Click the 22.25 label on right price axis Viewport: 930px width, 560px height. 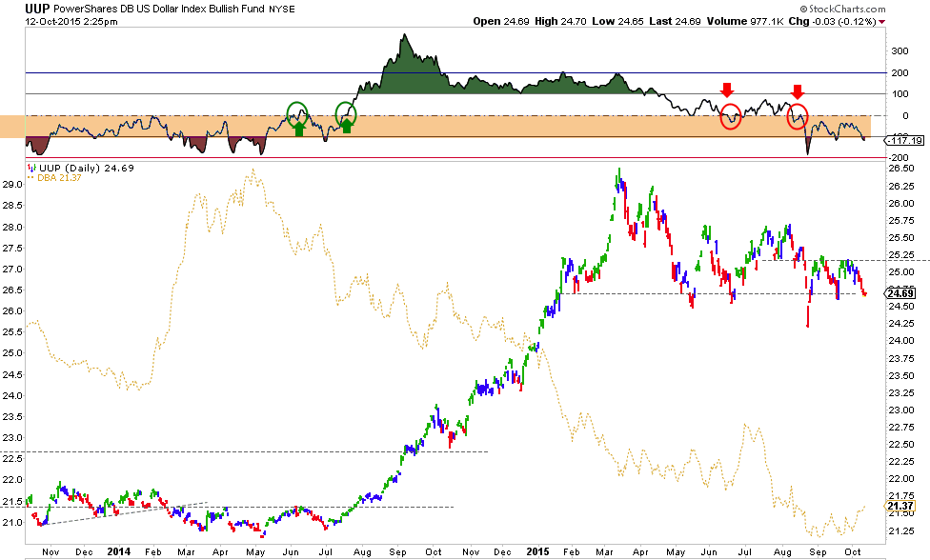[x=901, y=462]
